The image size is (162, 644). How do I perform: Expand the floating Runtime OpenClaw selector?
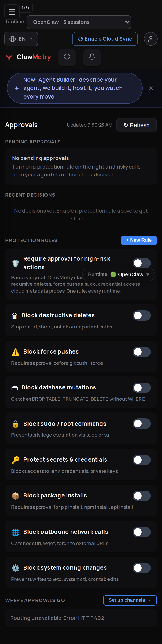[x=119, y=274]
